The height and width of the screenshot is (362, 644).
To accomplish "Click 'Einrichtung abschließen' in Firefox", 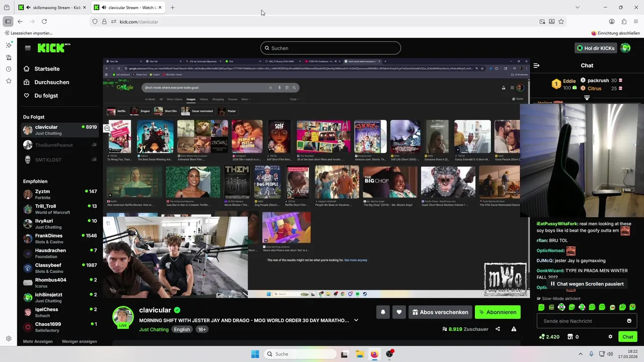I will [615, 33].
